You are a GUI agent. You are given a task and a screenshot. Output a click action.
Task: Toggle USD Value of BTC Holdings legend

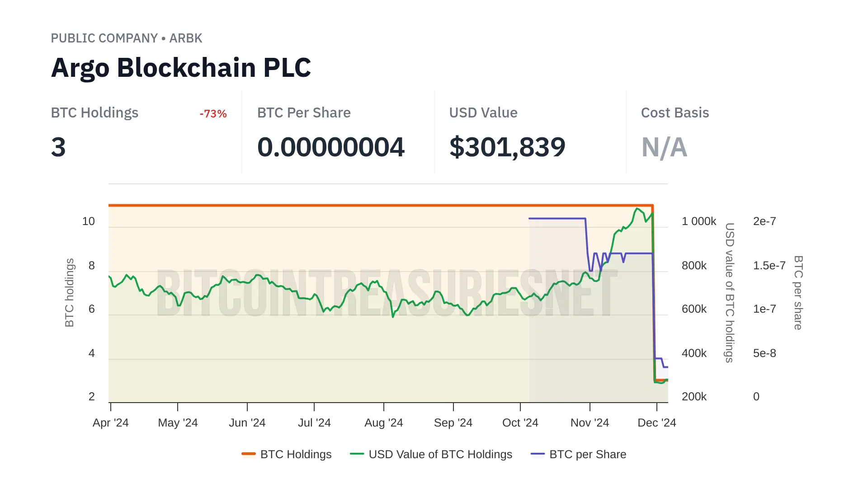440,454
